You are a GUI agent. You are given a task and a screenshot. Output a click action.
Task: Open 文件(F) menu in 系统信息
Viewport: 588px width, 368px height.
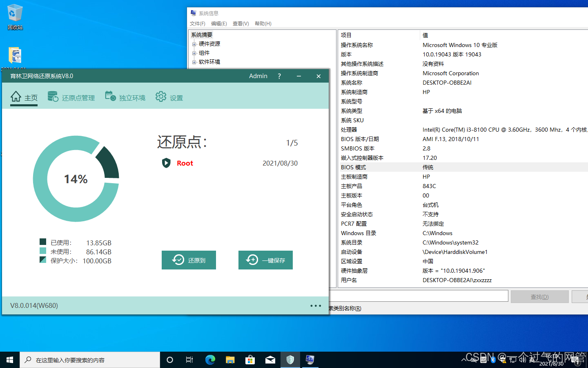[x=198, y=24]
